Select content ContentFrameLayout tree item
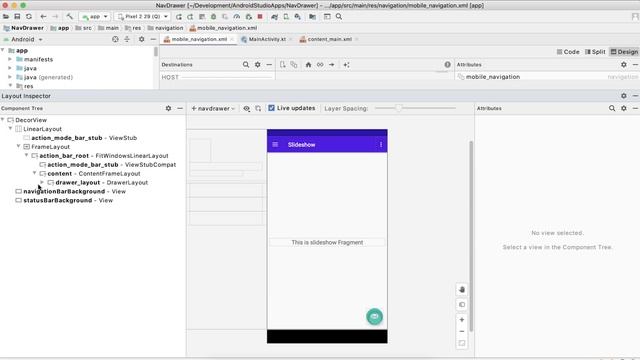 point(93,173)
